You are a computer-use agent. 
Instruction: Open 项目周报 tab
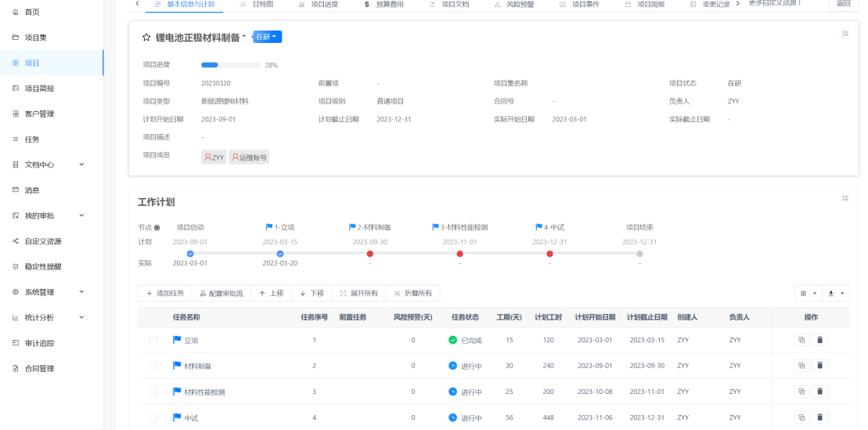[x=645, y=5]
